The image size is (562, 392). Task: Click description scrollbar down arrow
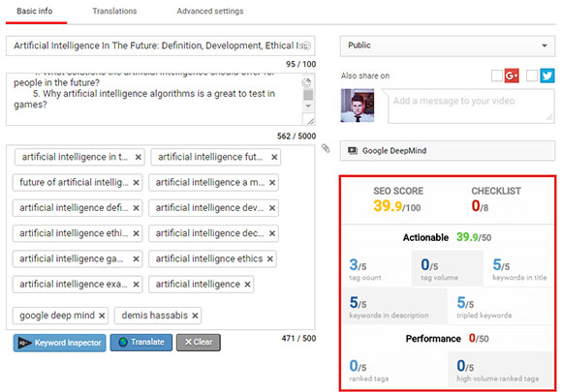(x=308, y=106)
